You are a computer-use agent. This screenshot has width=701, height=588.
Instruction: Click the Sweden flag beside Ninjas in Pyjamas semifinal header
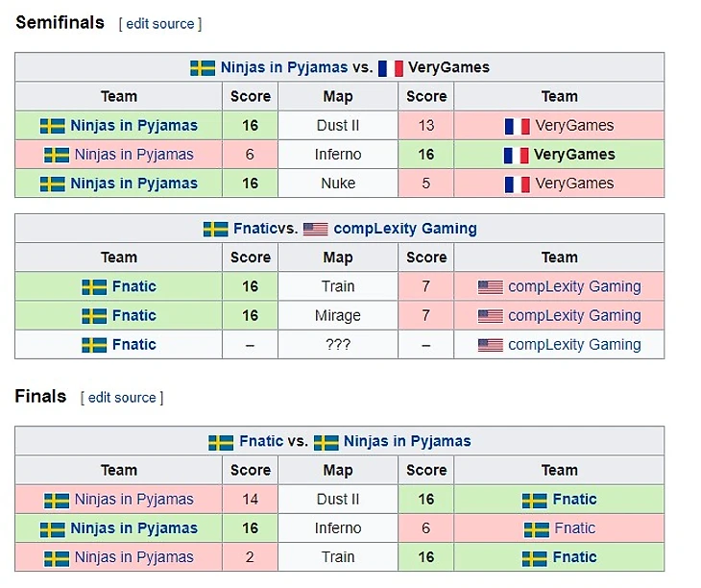click(203, 68)
